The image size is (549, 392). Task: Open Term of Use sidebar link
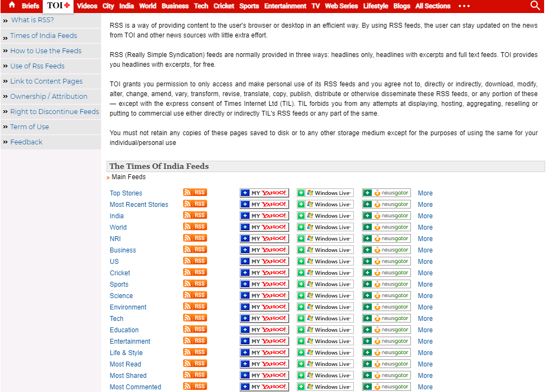click(29, 127)
